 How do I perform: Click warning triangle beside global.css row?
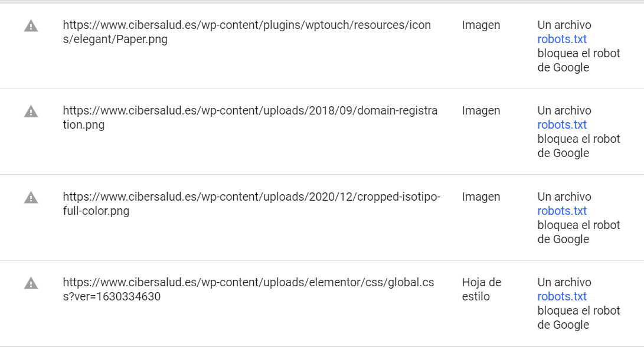click(31, 283)
